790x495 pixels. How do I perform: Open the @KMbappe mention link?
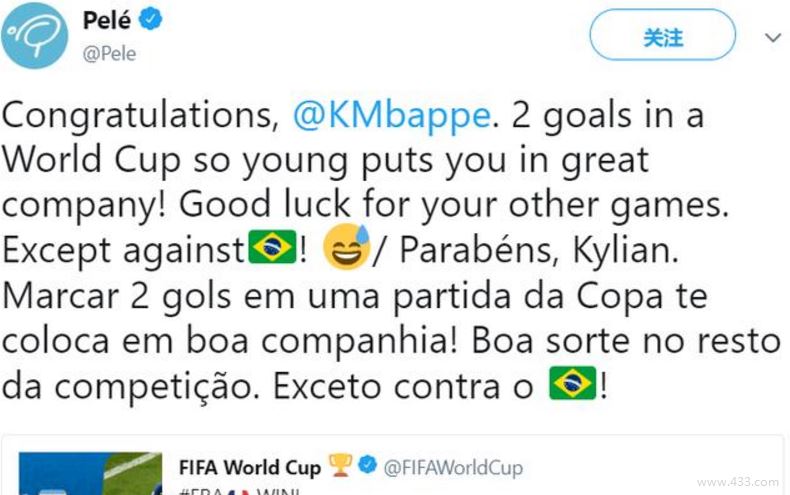[391, 115]
